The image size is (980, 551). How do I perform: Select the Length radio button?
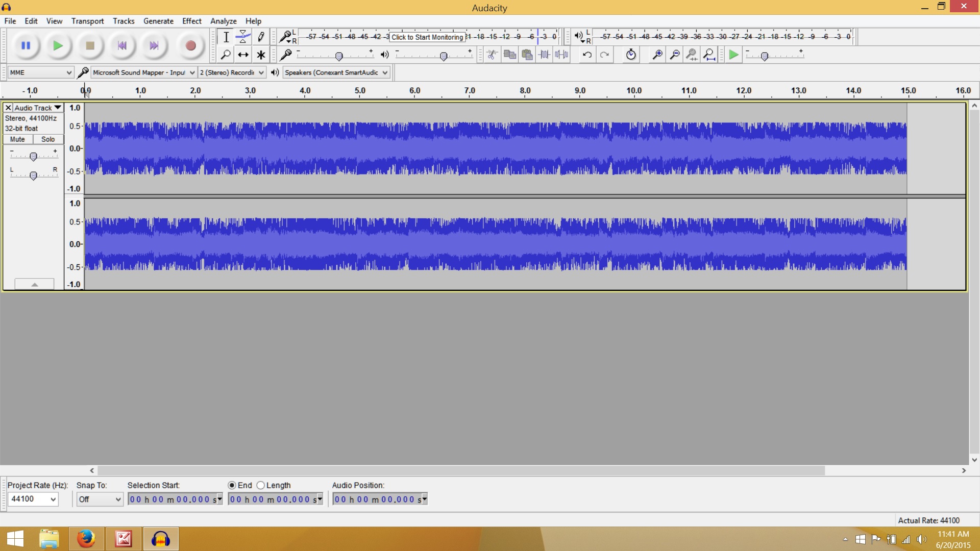pos(261,485)
